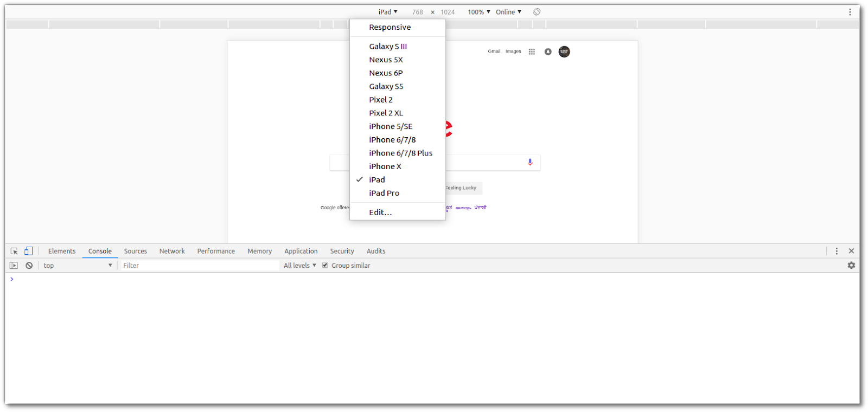
Task: Select iPhone X device
Action: [x=398, y=166]
